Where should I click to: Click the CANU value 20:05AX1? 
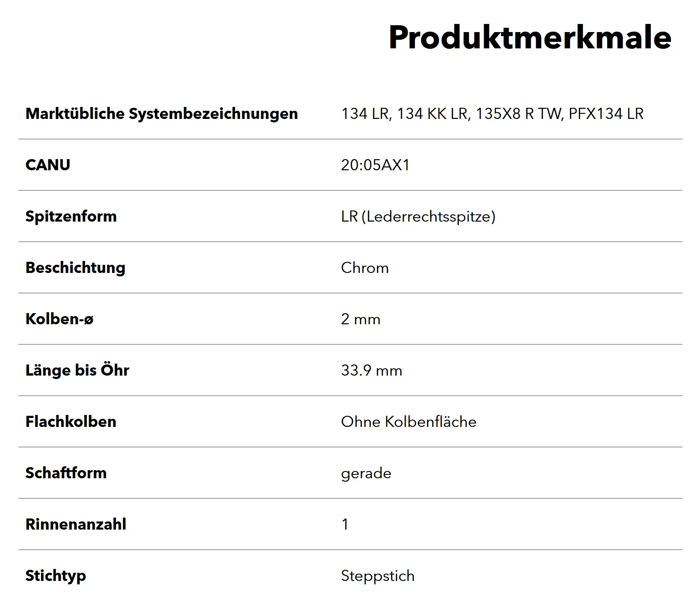pos(375,165)
